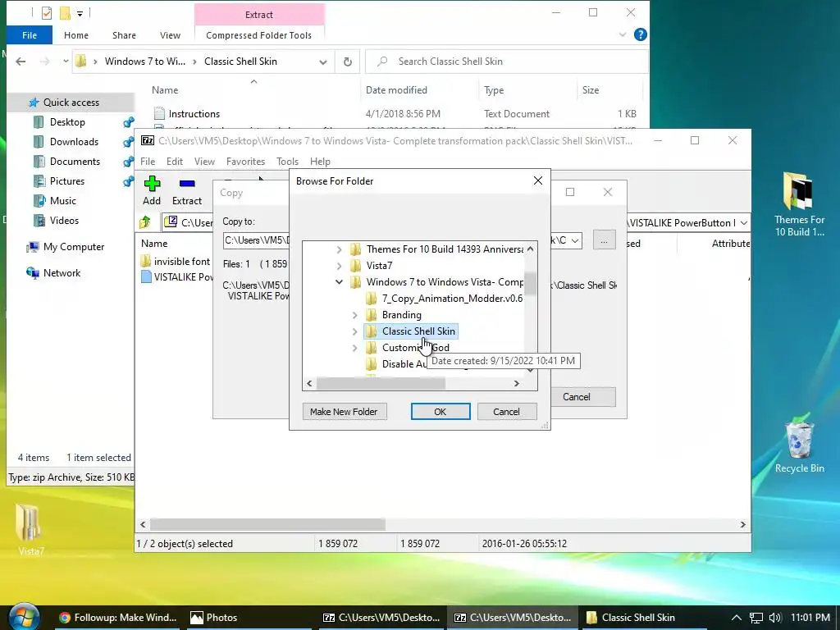Open Documents in the Explorer sidebar
Viewport: 840px width, 630px height.
[x=75, y=162]
